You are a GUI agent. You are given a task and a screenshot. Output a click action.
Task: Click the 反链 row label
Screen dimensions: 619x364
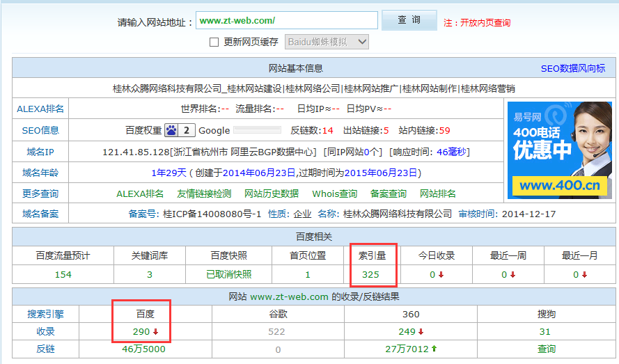click(x=45, y=349)
